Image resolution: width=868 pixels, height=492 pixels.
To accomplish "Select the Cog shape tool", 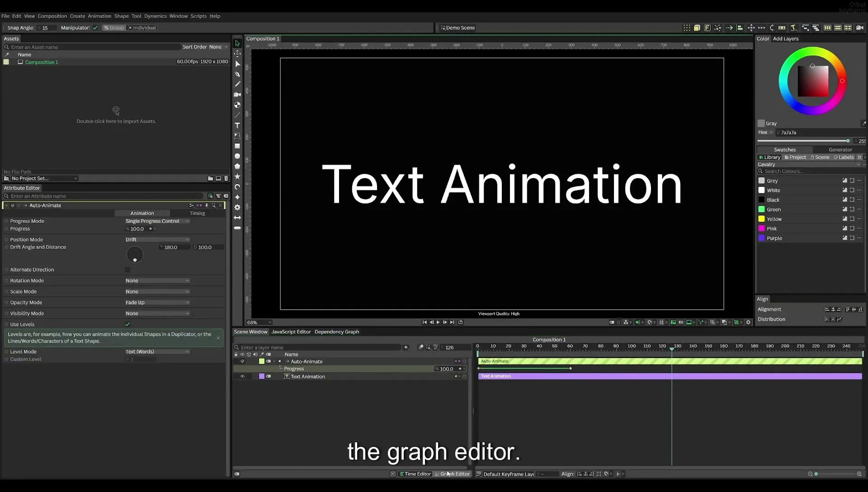I will pos(237,207).
